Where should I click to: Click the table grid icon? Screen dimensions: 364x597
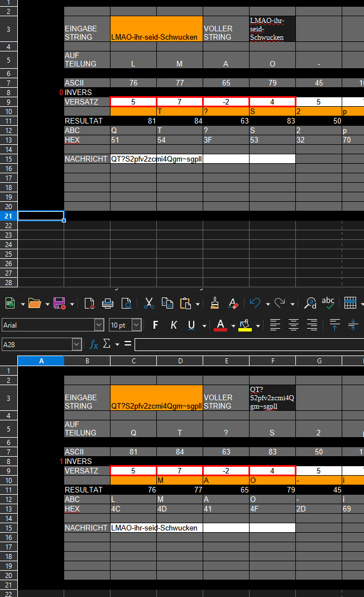[x=350, y=304]
